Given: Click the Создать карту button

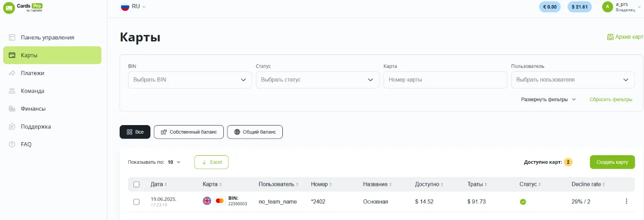Looking at the screenshot, I should [612, 162].
